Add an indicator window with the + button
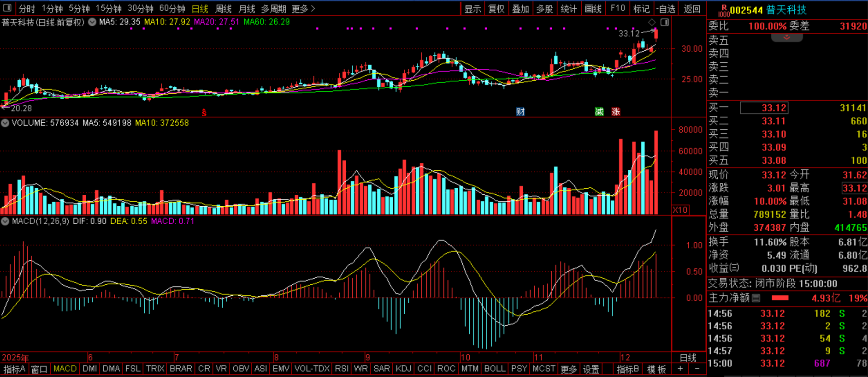868x377 pixels. tap(680, 369)
